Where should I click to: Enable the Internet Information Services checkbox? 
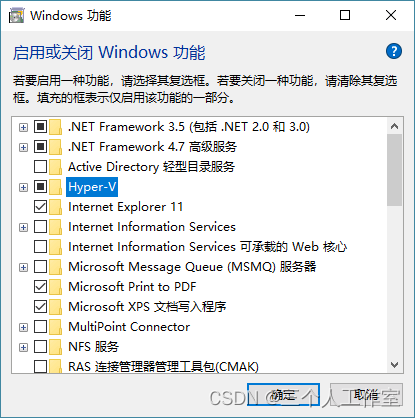[40, 227]
